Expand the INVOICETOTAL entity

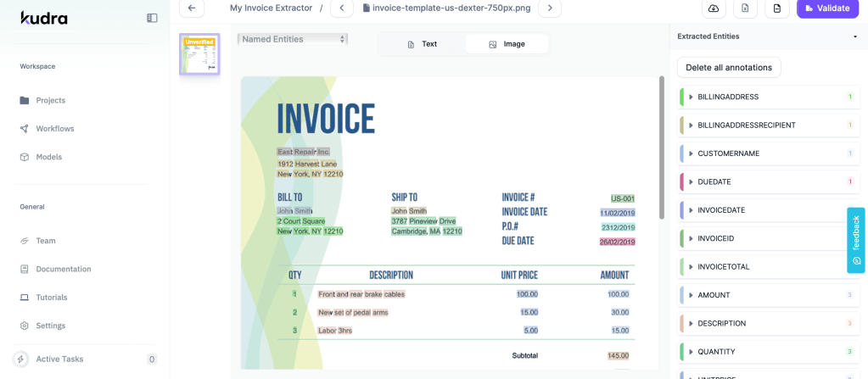click(691, 267)
